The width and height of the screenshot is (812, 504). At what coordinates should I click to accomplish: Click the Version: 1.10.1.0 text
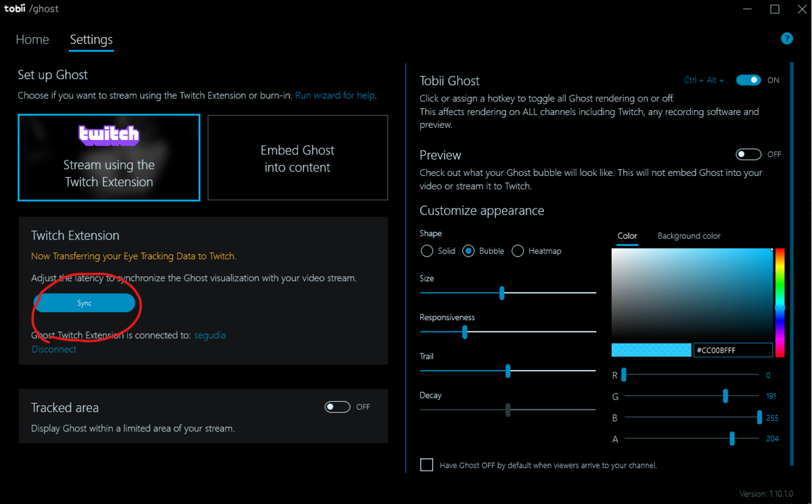point(767,494)
